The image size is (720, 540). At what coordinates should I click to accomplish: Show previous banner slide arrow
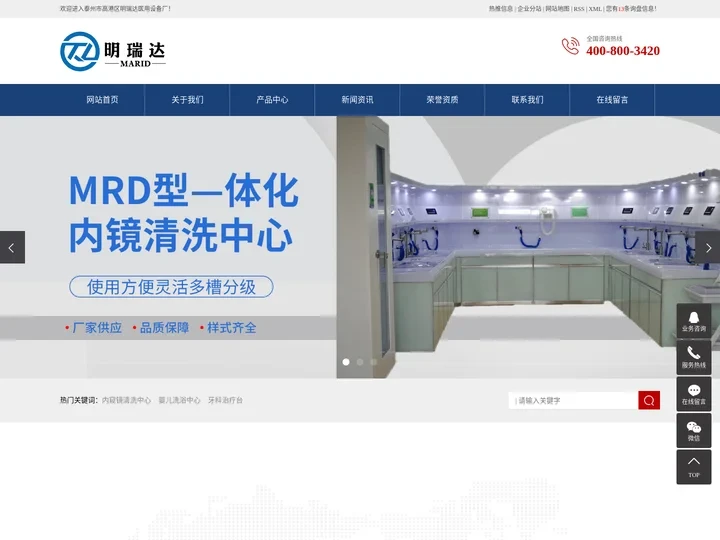tap(12, 248)
